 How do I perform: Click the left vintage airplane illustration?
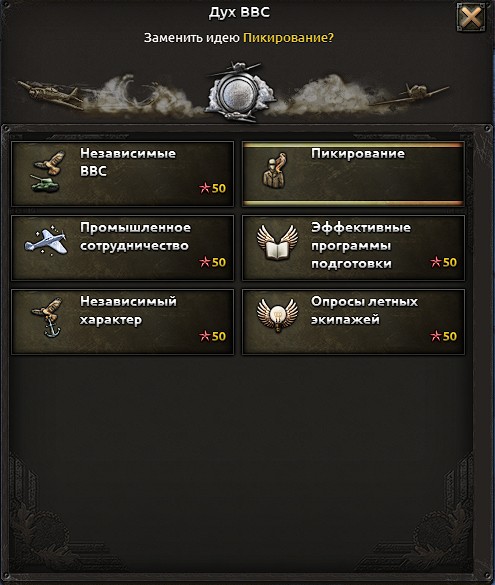51,94
